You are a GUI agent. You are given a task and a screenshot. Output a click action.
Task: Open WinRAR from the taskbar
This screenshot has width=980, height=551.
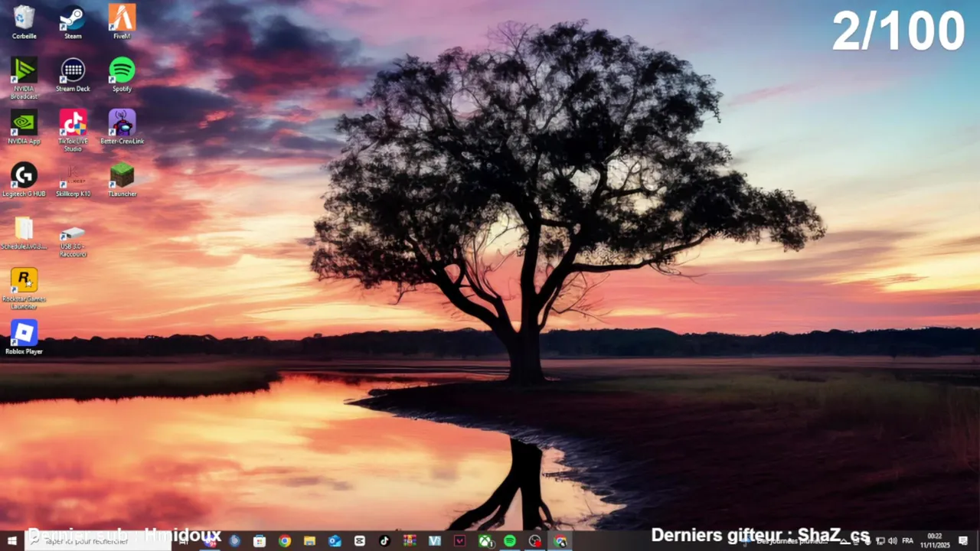[x=410, y=541]
